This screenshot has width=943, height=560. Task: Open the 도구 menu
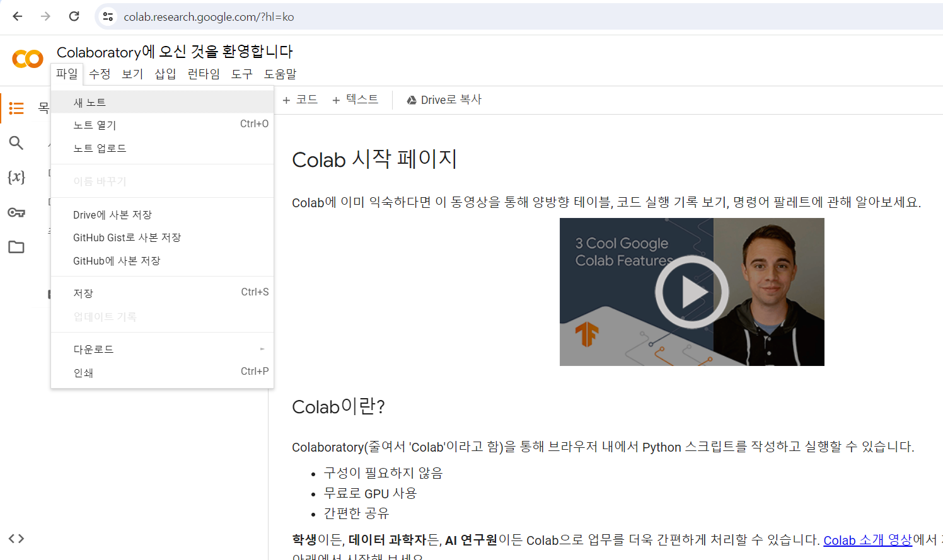[x=241, y=74]
